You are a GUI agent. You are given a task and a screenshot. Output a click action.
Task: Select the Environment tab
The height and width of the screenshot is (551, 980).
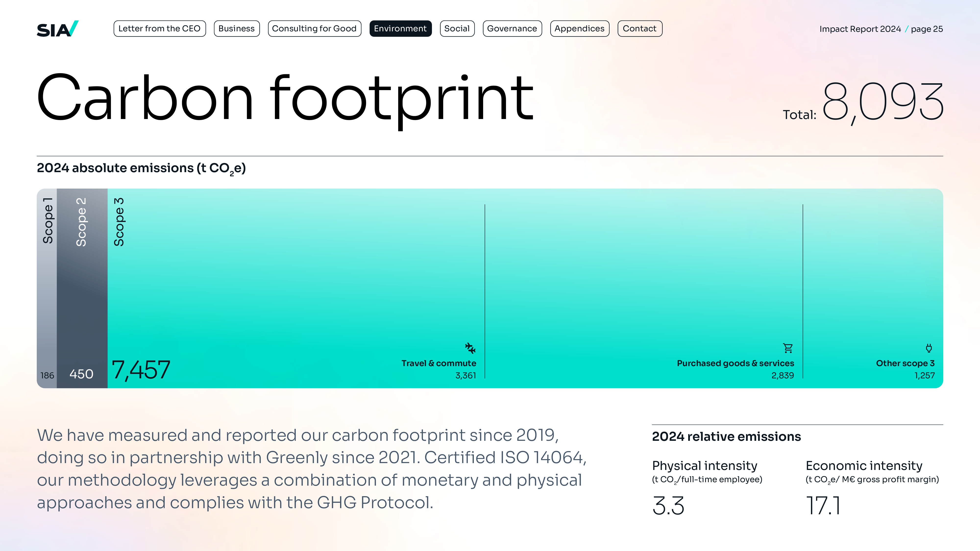[x=400, y=28]
